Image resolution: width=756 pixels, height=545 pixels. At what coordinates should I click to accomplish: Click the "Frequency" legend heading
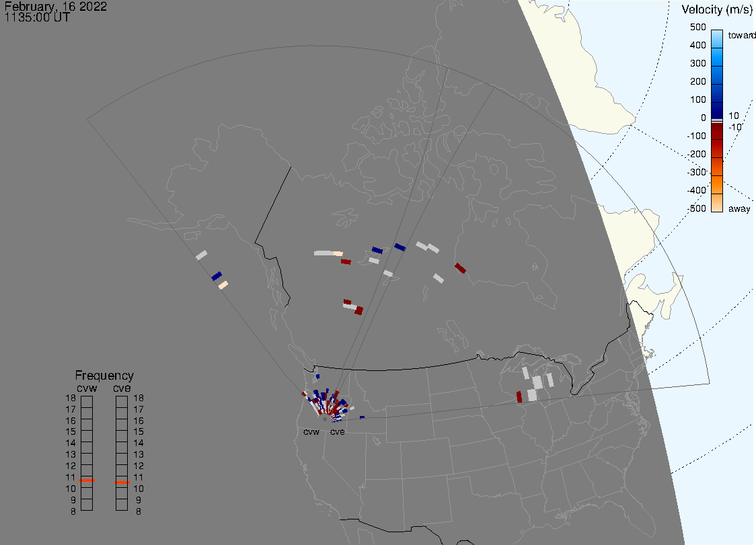(x=104, y=376)
